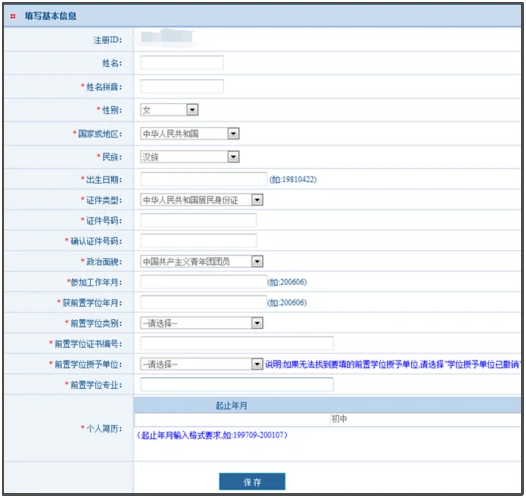Open the 政治面貌 political status dropdown

202,261
